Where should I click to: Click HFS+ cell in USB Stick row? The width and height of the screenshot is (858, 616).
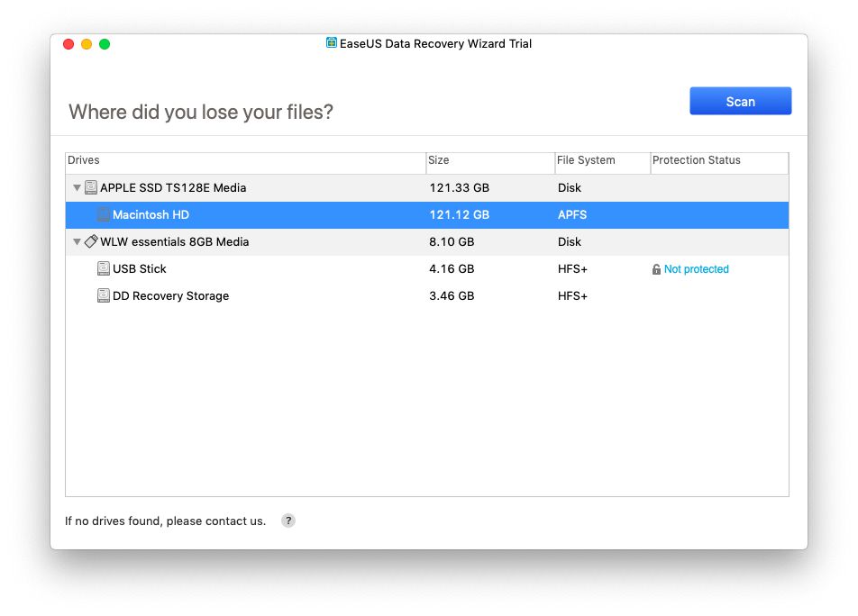[572, 268]
